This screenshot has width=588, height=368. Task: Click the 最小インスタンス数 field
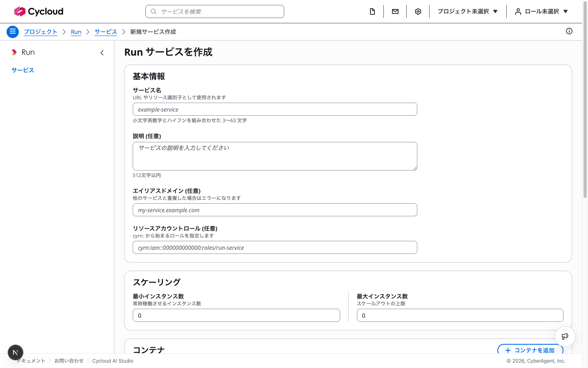pos(236,315)
